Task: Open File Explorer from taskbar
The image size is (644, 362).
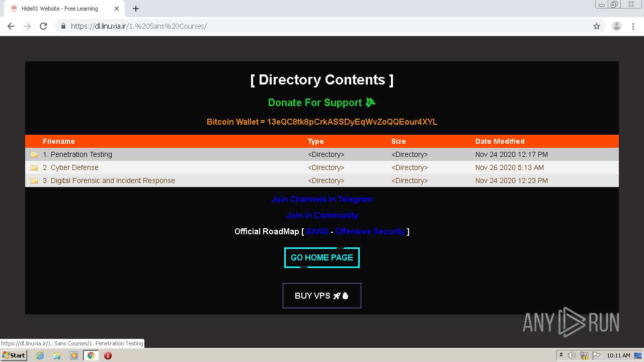Action: click(57, 355)
